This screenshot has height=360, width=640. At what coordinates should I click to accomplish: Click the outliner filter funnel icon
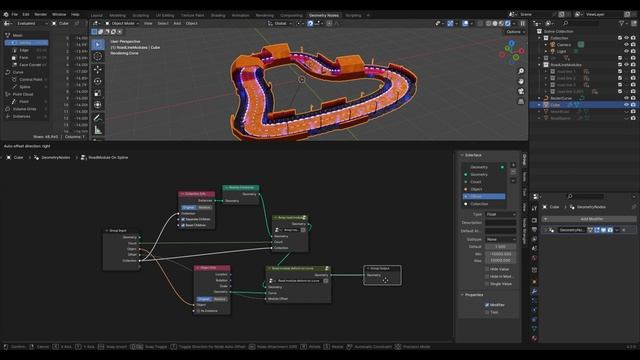[621, 24]
